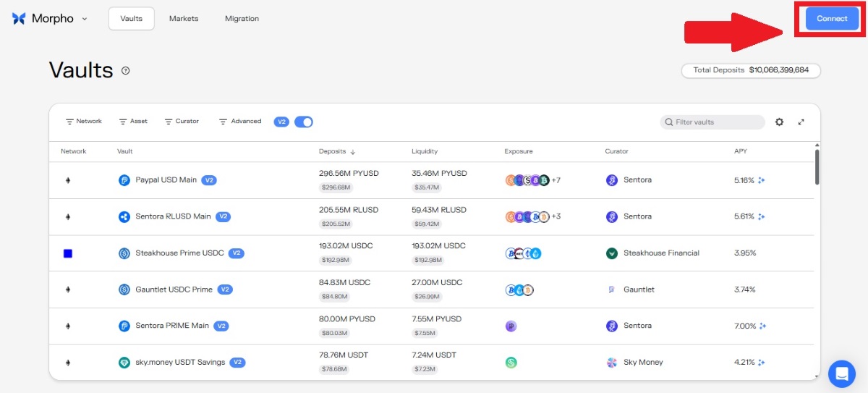Screen dimensions: 868x393
Task: Click the V2 badge on Steakhouse Prime USDC
Action: point(237,253)
